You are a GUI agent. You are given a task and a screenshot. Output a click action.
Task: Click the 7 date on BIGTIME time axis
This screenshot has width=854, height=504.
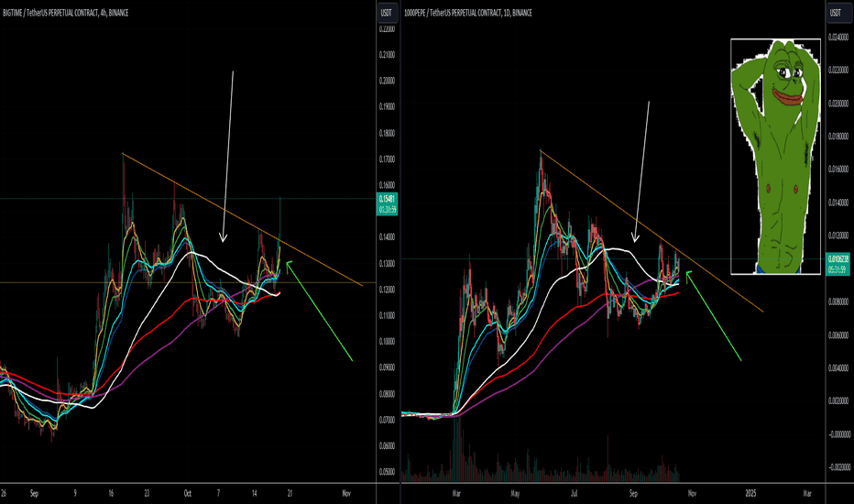pyautogui.click(x=218, y=494)
